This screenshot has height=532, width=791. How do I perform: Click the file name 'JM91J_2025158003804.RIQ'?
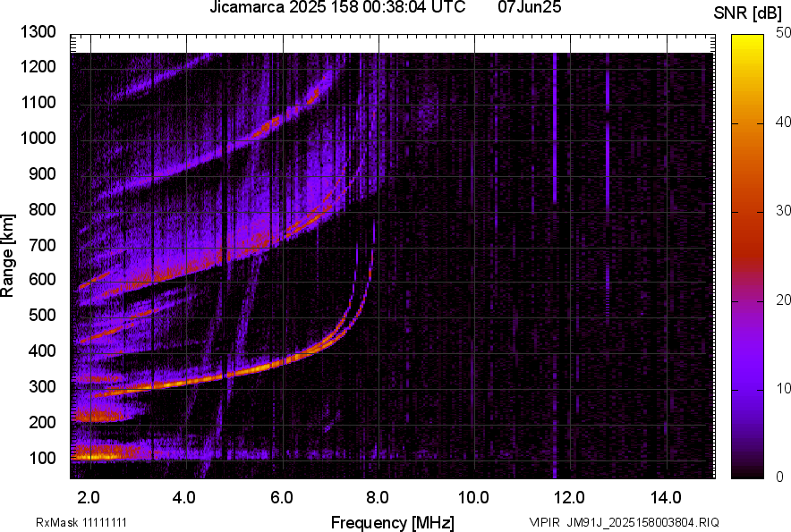[x=642, y=522]
